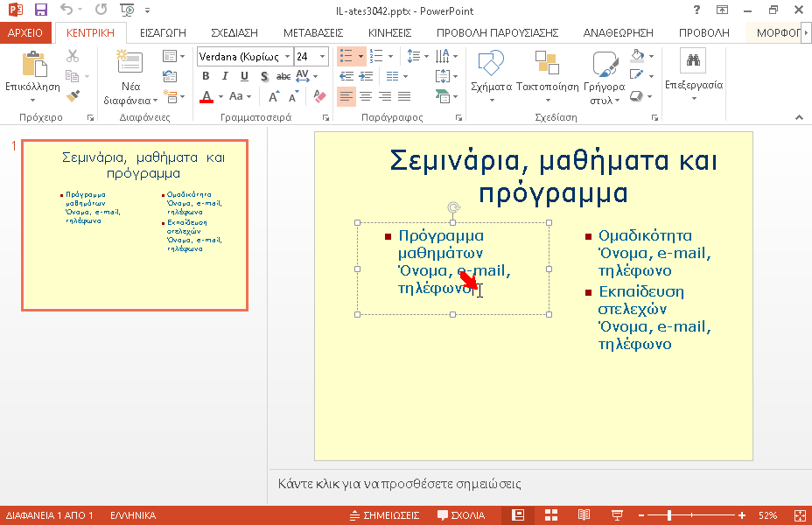
Task: Switch to Slide Sorter view icon
Action: (x=551, y=515)
